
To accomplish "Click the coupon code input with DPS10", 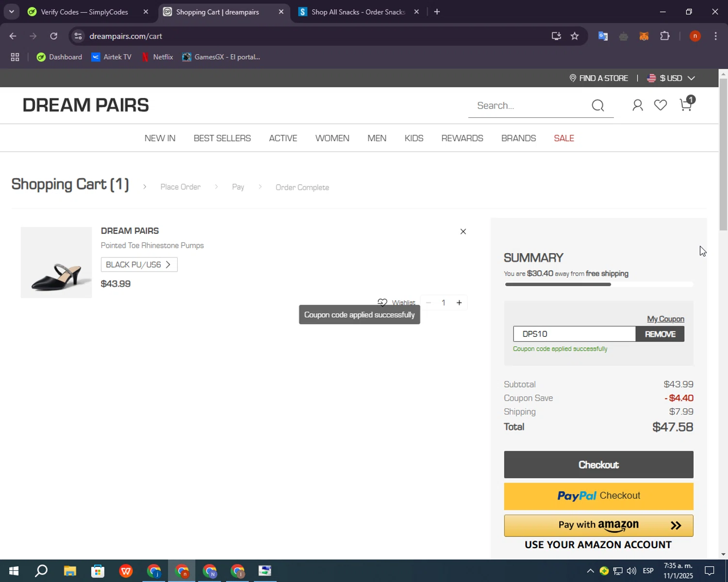I will 575,334.
